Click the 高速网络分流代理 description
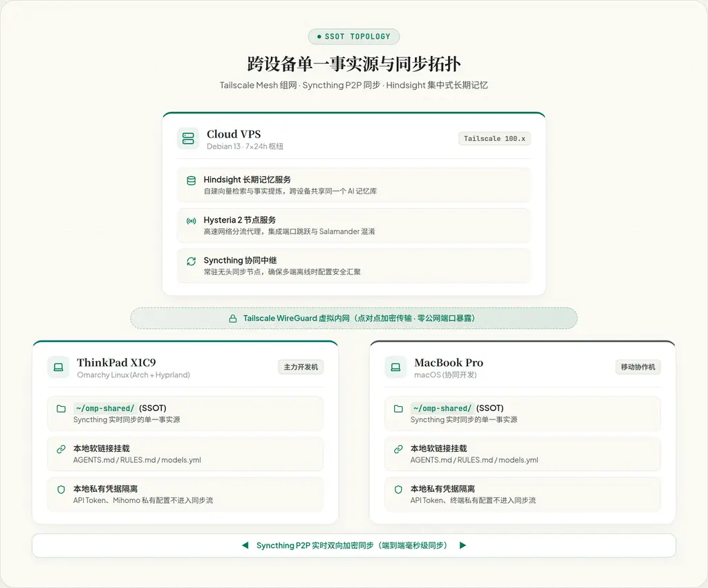This screenshot has height=588, width=708. [x=290, y=231]
